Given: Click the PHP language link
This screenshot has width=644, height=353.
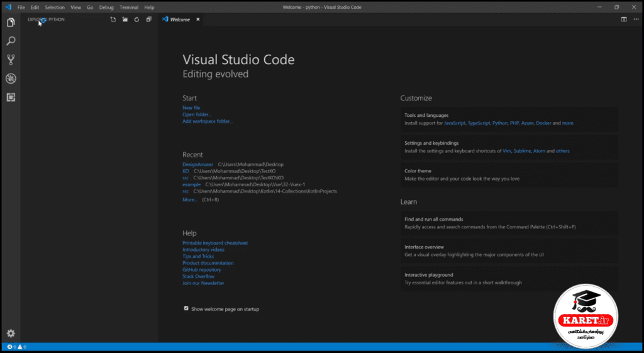Looking at the screenshot, I should 514,123.
